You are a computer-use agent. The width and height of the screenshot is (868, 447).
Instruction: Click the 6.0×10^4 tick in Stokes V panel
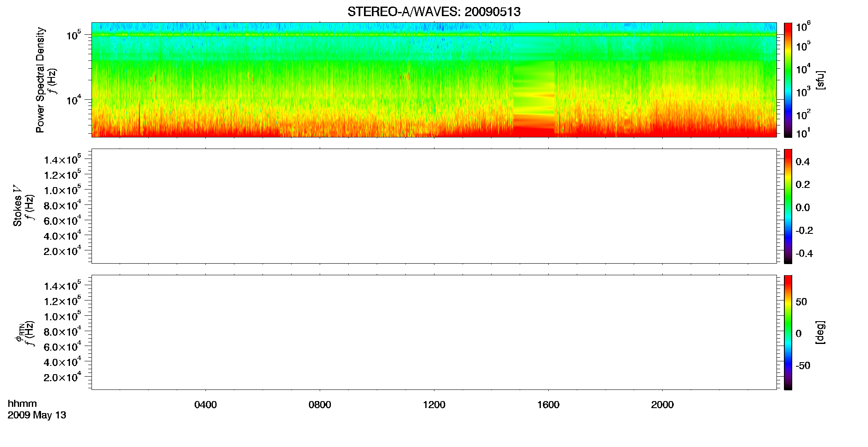tap(63, 220)
